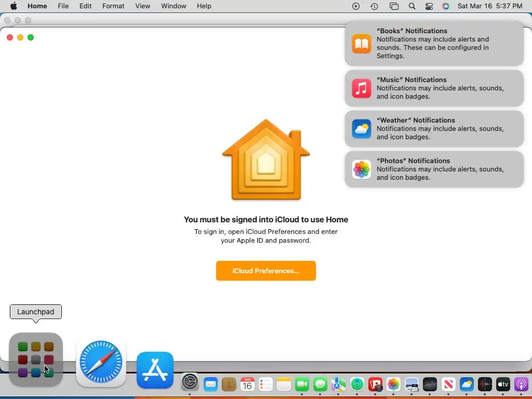The height and width of the screenshot is (399, 532).
Task: Click "You must be signed into iCloud" heading
Action: tap(266, 220)
